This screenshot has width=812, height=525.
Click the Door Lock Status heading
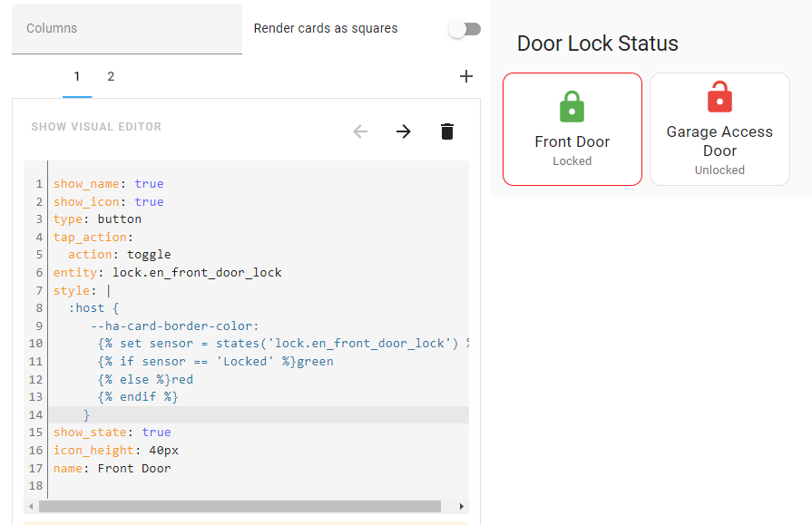[598, 44]
